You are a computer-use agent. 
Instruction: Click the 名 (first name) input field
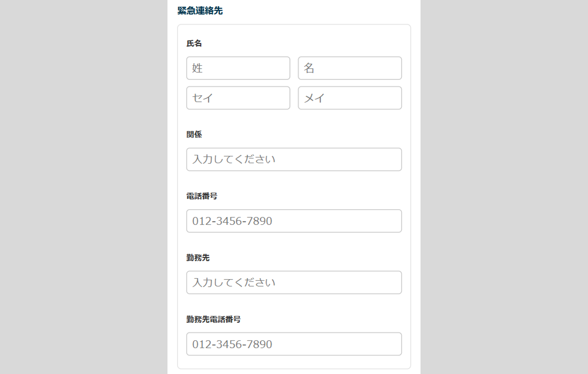pyautogui.click(x=349, y=68)
